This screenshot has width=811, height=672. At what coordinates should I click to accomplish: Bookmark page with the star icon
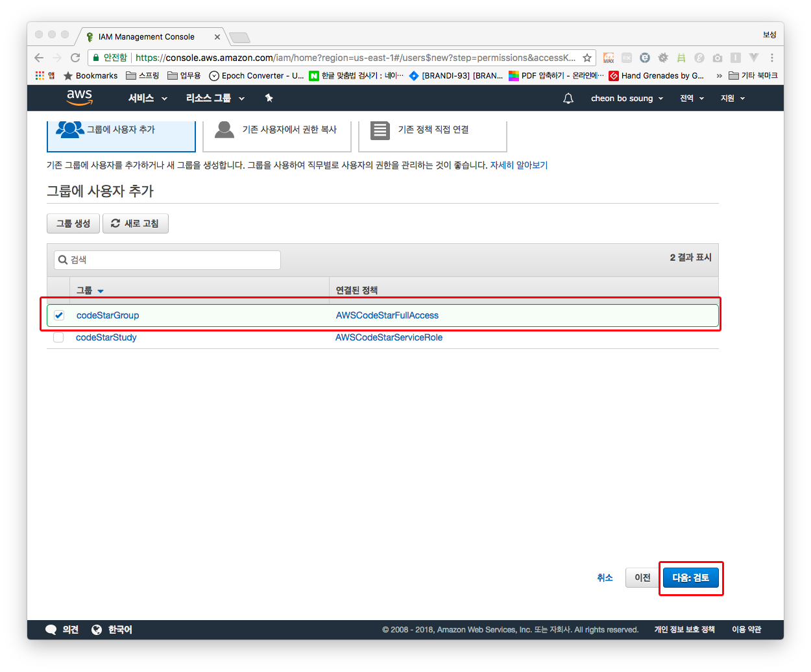[x=587, y=58]
